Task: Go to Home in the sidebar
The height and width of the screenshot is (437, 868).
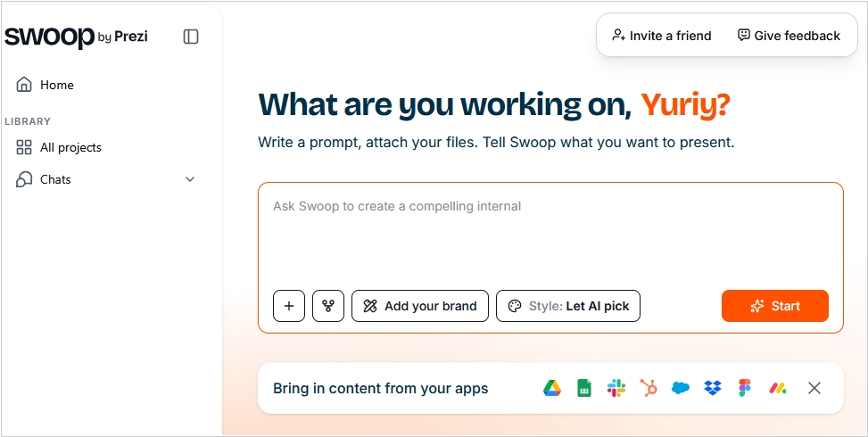Action: pyautogui.click(x=57, y=85)
